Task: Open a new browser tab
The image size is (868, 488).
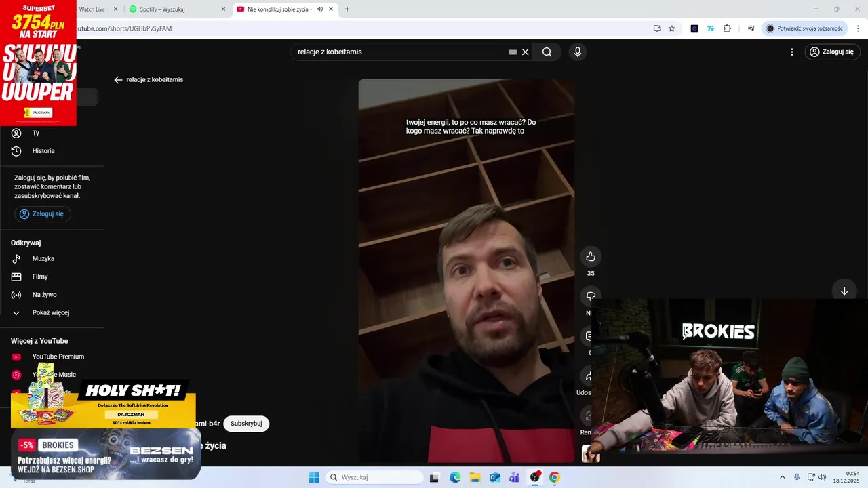Action: (347, 9)
